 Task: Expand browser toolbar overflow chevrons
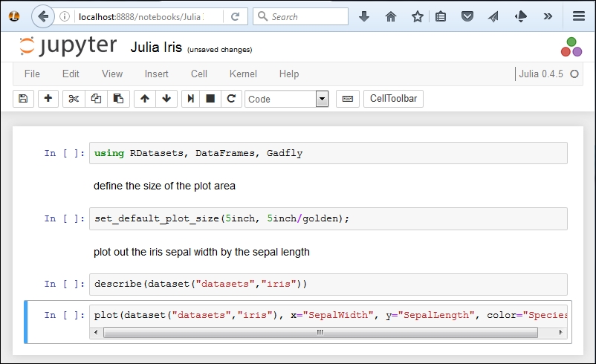548,16
